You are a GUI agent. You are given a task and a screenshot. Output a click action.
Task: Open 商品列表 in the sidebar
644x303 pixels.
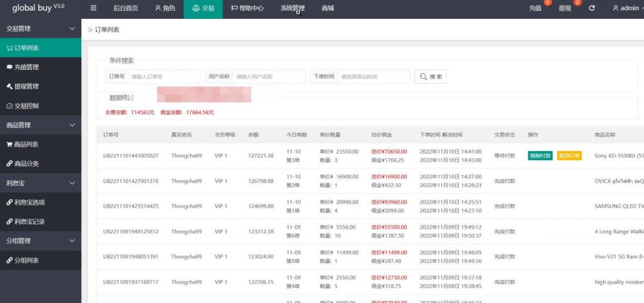pyautogui.click(x=41, y=144)
